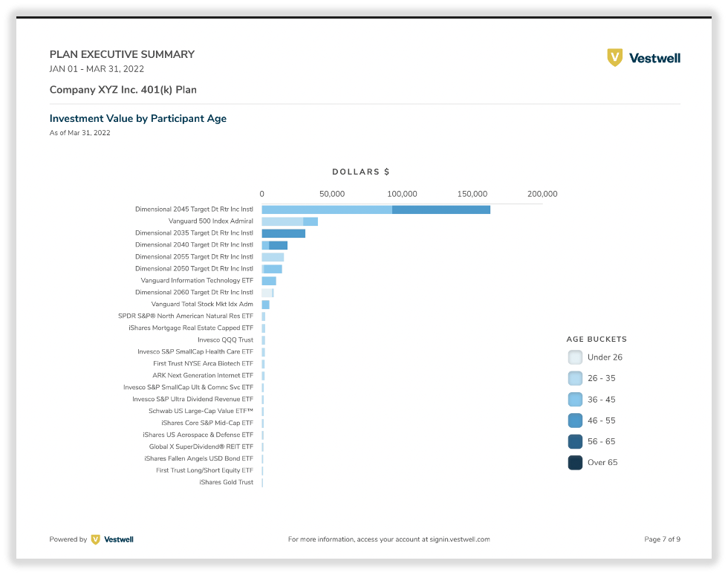Click the Dimensional 2045 Target bar's 46-55 segment
This screenshot has width=728, height=575.
(441, 209)
